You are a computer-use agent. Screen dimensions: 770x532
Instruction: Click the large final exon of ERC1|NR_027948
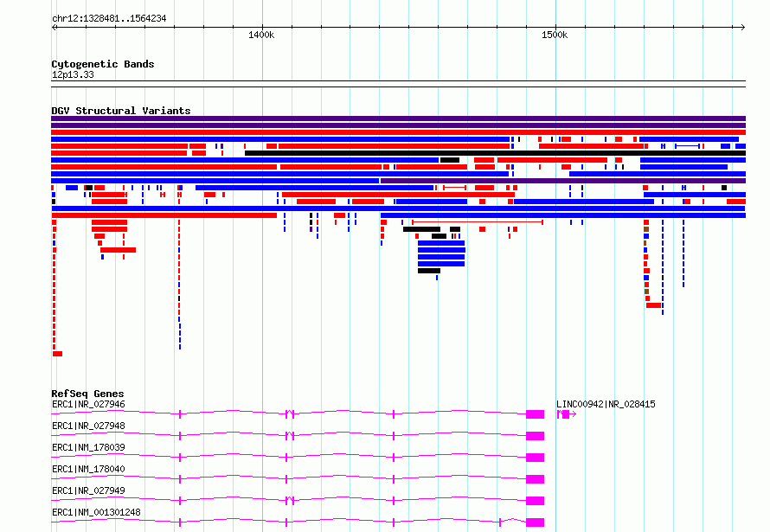tap(536, 436)
